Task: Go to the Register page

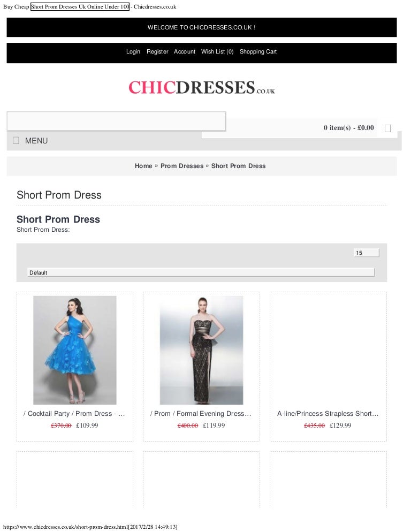Action: 157,51
